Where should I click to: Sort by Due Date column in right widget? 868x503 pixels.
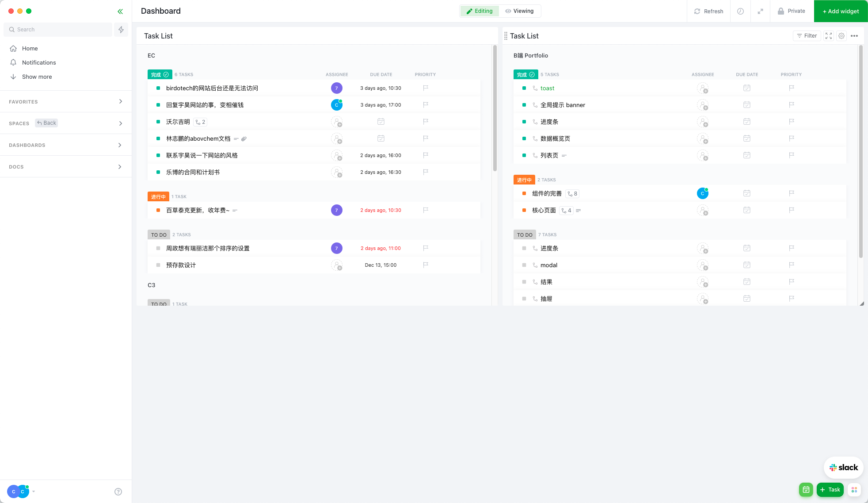[747, 75]
